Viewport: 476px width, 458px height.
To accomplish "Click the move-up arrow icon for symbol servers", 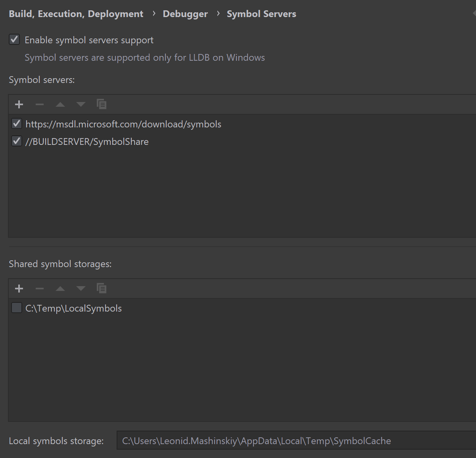I will 60,104.
